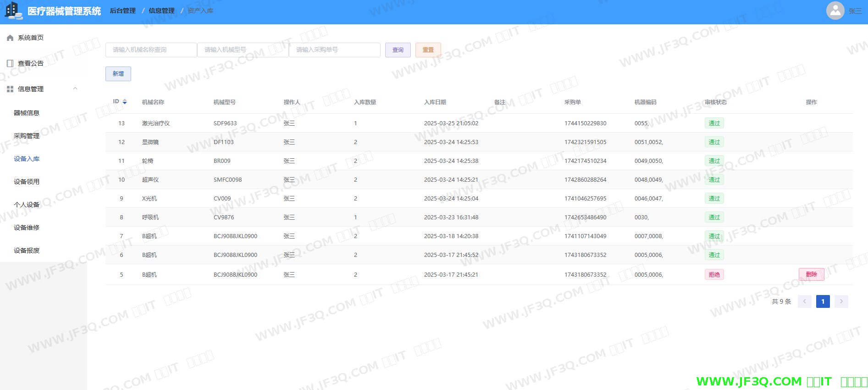Click the grid icon beside 信息管理
Screen dimensions: 868x390
(x=10, y=89)
